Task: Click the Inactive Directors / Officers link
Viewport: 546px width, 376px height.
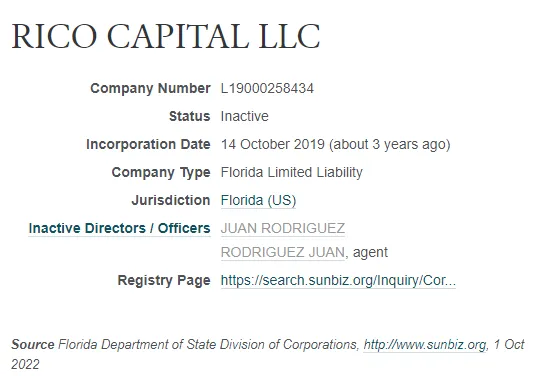Action: 119,228
